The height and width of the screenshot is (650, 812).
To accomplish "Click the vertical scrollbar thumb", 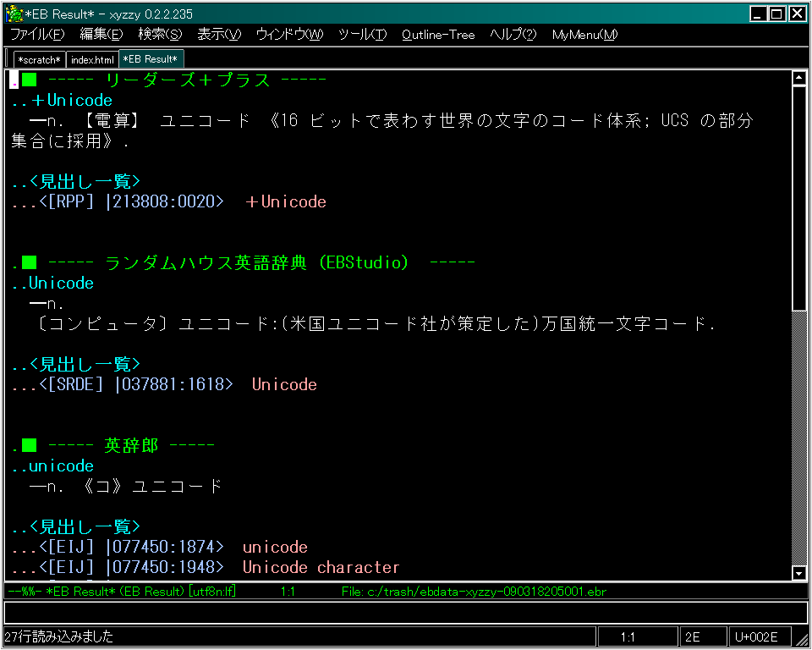I will coord(798,198).
